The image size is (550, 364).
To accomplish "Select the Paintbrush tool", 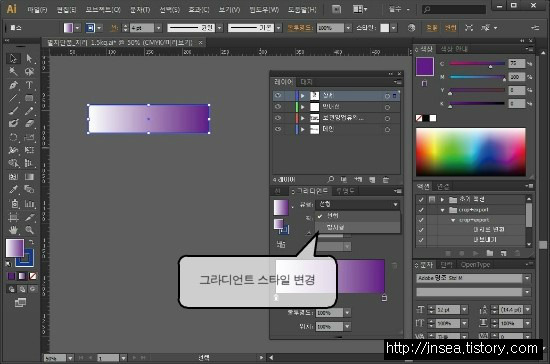I will click(13, 111).
